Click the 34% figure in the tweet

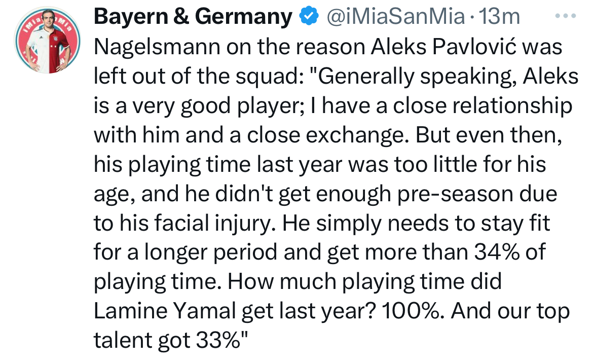pyautogui.click(x=497, y=252)
